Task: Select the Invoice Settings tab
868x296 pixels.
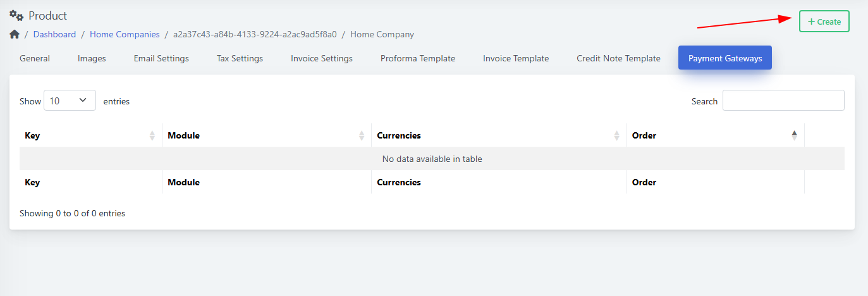Action: pos(322,58)
